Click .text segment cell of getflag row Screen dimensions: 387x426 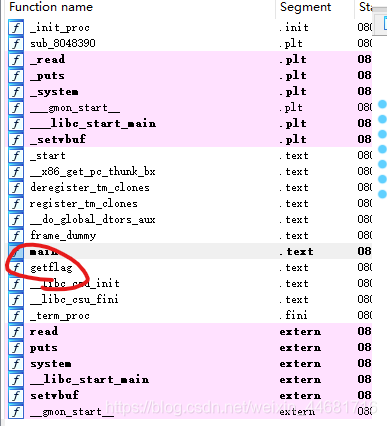[x=294, y=268]
